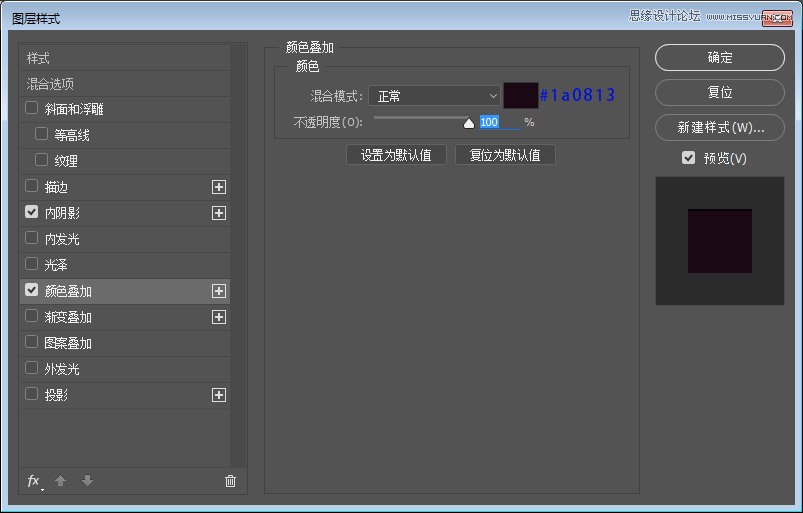Toggle the 预览(V) preview checkbox
Image resolution: width=803 pixels, height=513 pixels.
click(688, 158)
